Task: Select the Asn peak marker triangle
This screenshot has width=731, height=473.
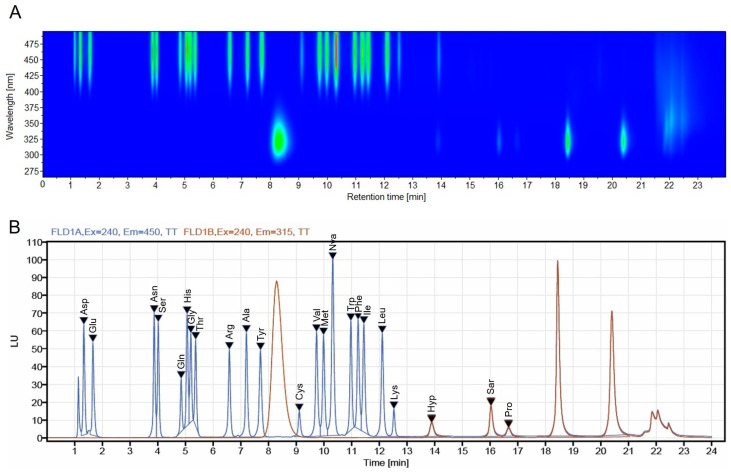Action: [x=154, y=308]
